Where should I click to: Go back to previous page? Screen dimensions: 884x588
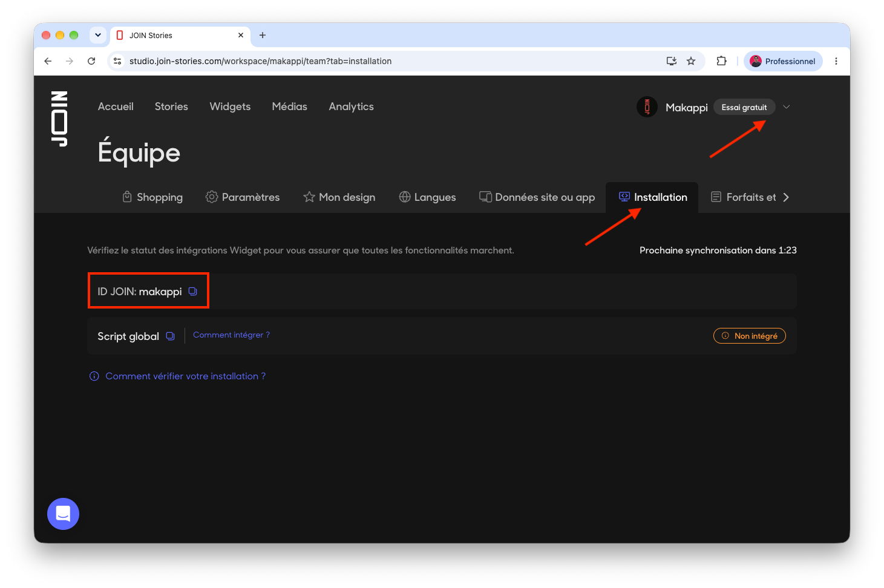click(x=48, y=61)
